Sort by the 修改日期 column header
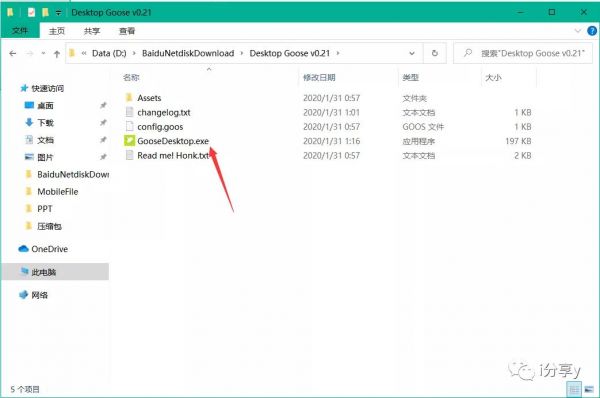 pos(319,78)
